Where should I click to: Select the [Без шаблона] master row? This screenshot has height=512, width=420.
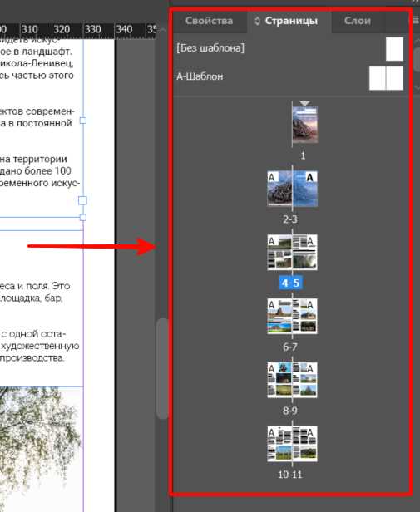click(289, 48)
